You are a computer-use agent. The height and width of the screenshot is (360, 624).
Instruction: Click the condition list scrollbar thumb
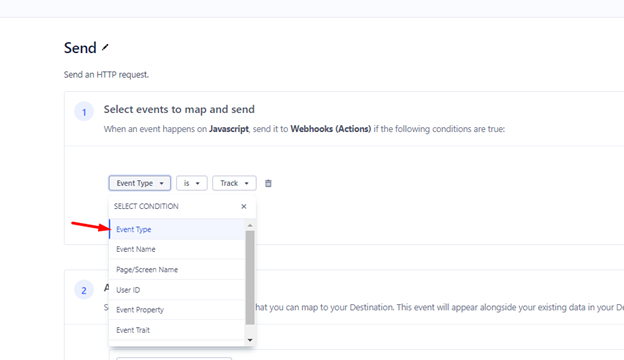pos(250,277)
